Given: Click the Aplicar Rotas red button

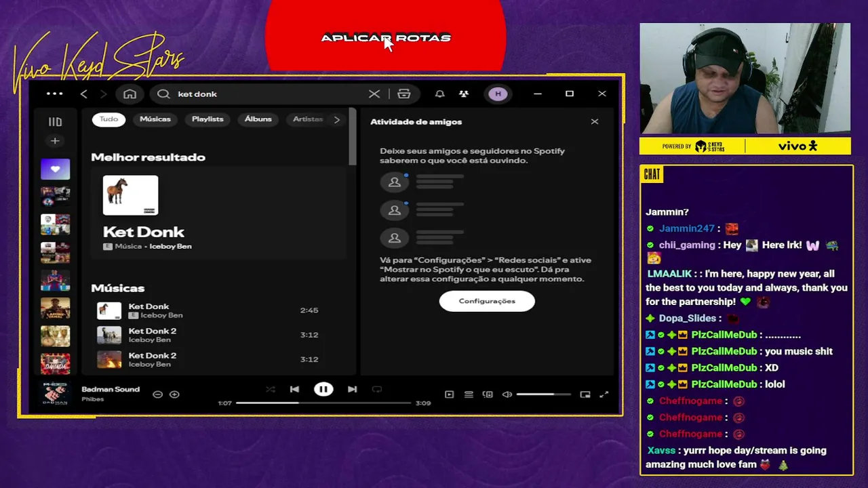Looking at the screenshot, I should pos(386,35).
